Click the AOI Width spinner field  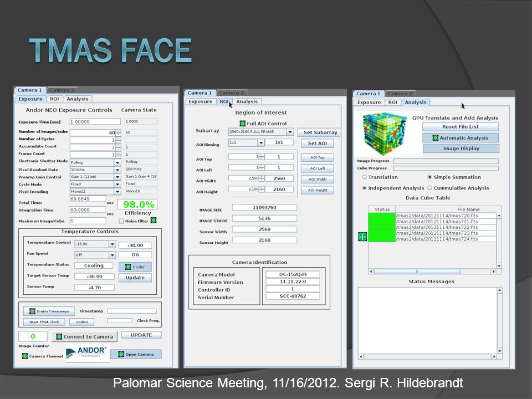tap(246, 178)
